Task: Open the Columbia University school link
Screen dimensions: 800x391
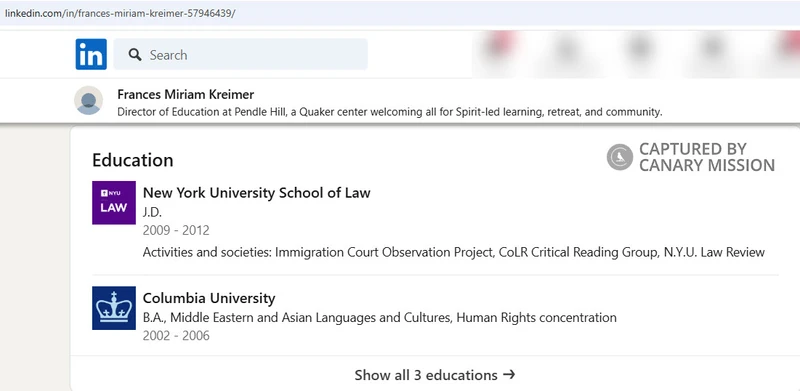Action: tap(209, 298)
